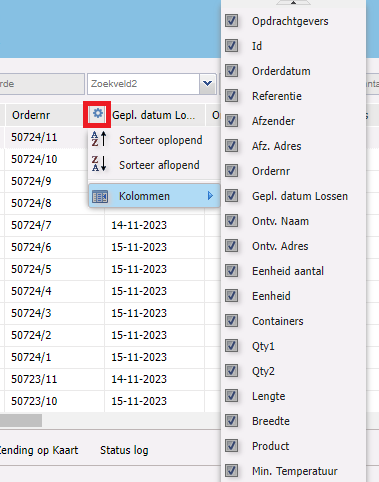Toggle the Ontv. Naam column checkbox

pyautogui.click(x=231, y=221)
